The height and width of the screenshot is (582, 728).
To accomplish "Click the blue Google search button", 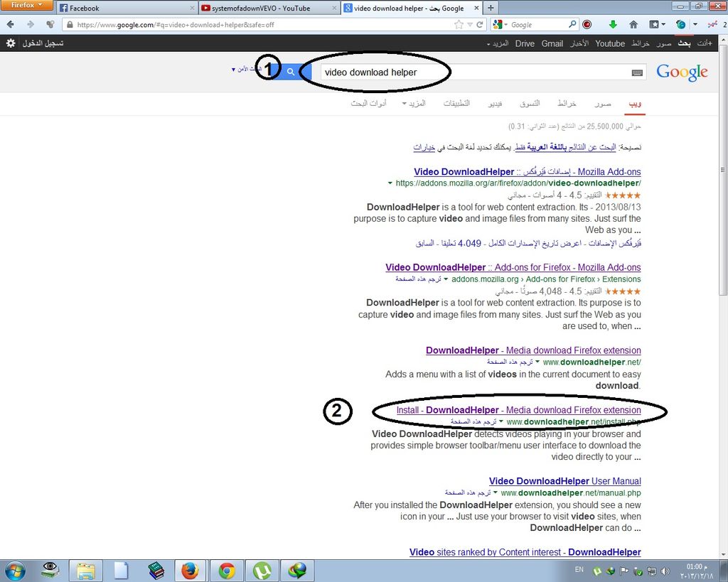I will [291, 72].
